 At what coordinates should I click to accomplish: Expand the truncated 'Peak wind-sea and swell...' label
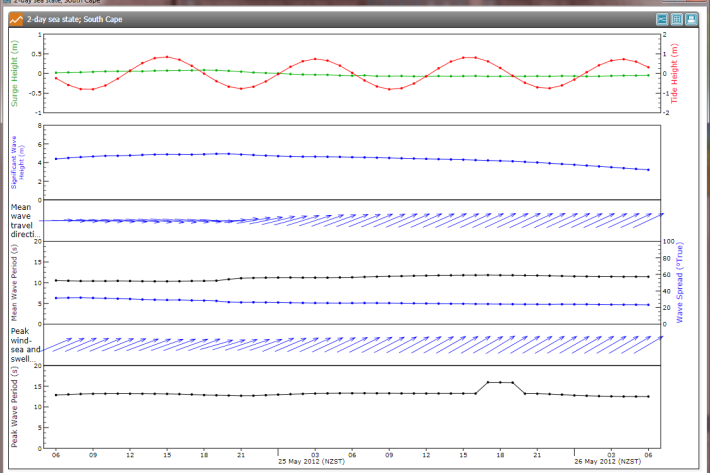coord(28,343)
